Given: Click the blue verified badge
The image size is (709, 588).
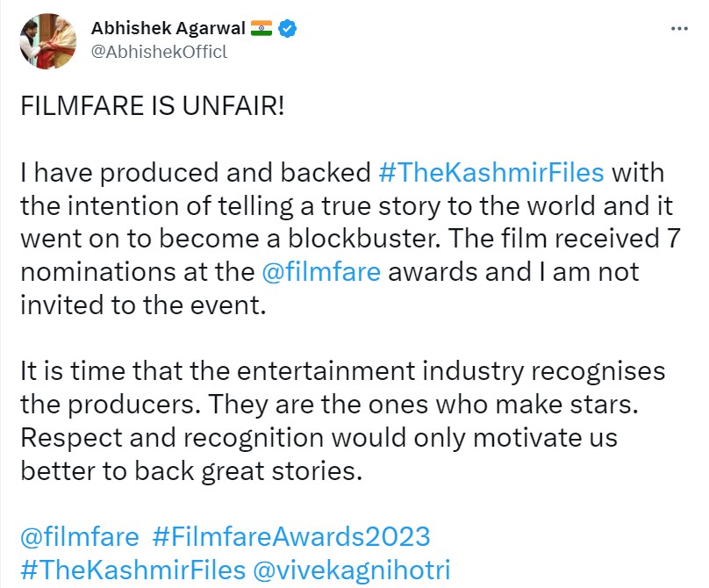Looking at the screenshot, I should click(288, 29).
